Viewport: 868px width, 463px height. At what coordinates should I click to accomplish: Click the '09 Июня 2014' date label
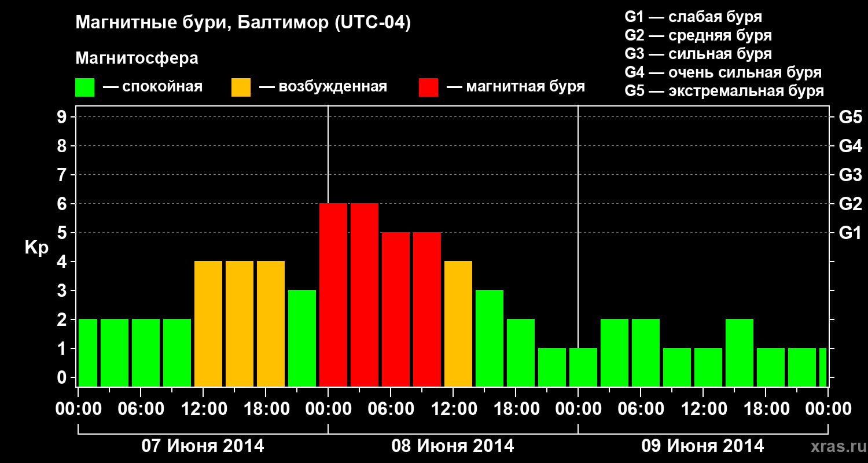point(703,446)
